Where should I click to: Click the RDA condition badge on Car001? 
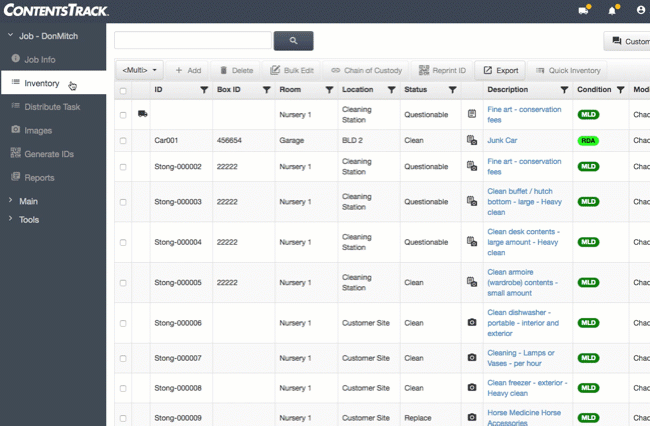588,140
